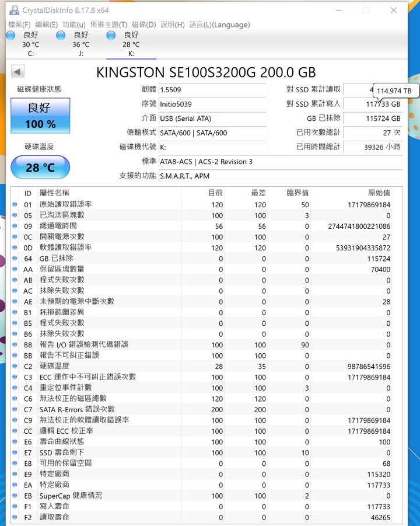The width and height of the screenshot is (420, 526).
Task: Click status dot for attribute 0C row
Action: (15, 236)
